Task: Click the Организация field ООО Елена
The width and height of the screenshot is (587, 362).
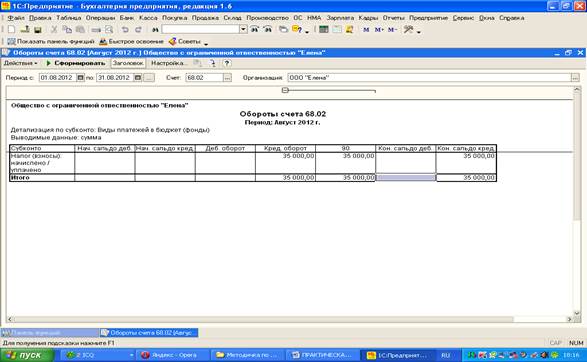Action: click(x=429, y=77)
